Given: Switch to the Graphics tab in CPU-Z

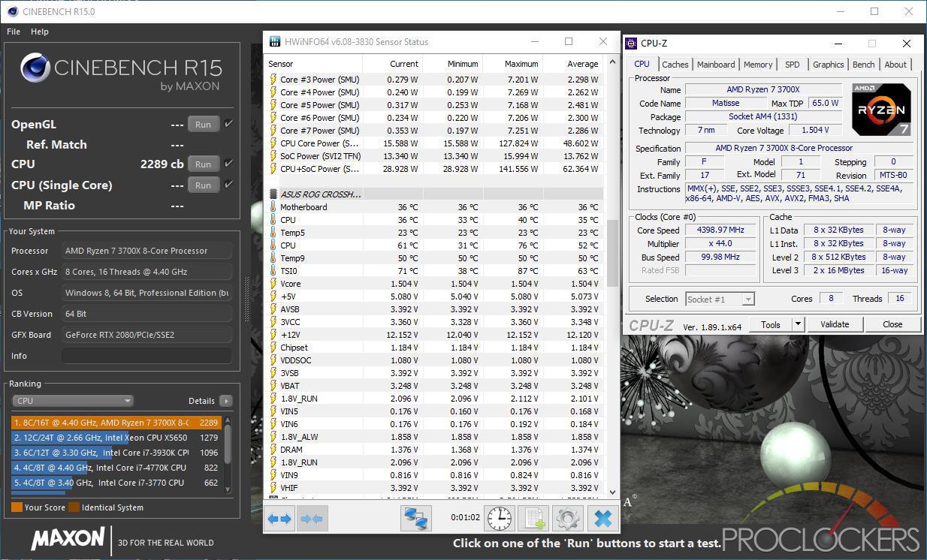Looking at the screenshot, I should coord(829,65).
